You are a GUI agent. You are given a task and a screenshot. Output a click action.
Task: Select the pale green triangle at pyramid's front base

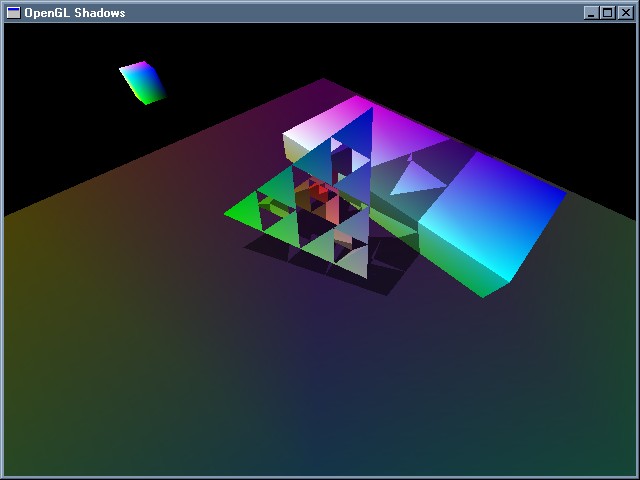(350, 262)
